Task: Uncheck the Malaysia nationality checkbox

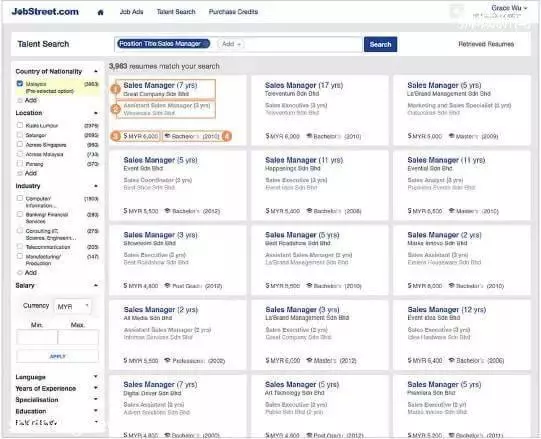Action: pyautogui.click(x=20, y=84)
